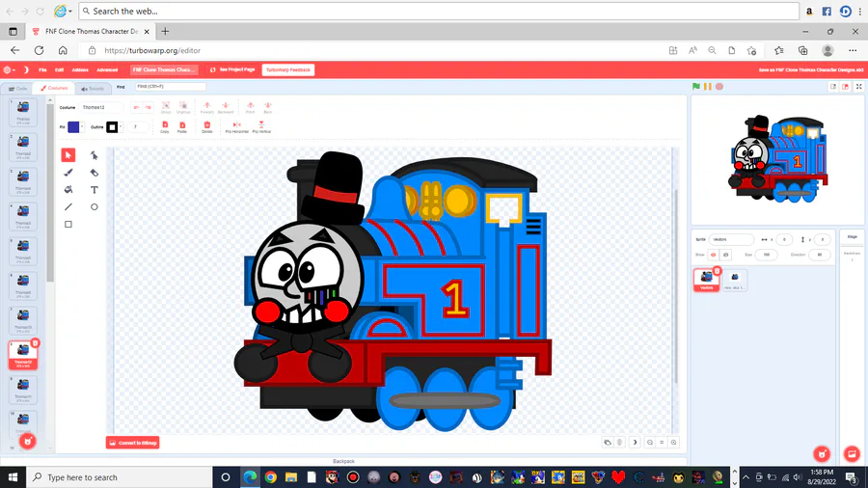The image size is (868, 488).
Task: Reset costume canvas zoom
Action: click(662, 442)
